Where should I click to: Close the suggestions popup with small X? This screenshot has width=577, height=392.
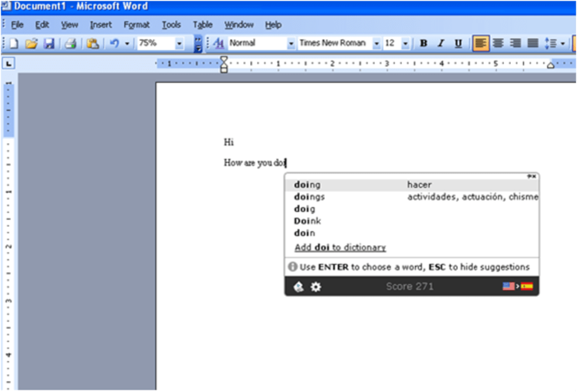tap(534, 176)
